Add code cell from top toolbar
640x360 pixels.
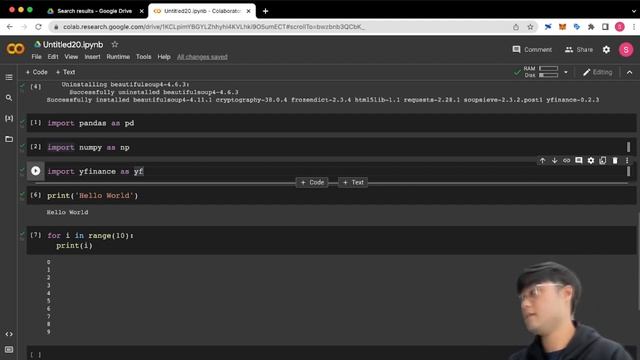pos(36,72)
